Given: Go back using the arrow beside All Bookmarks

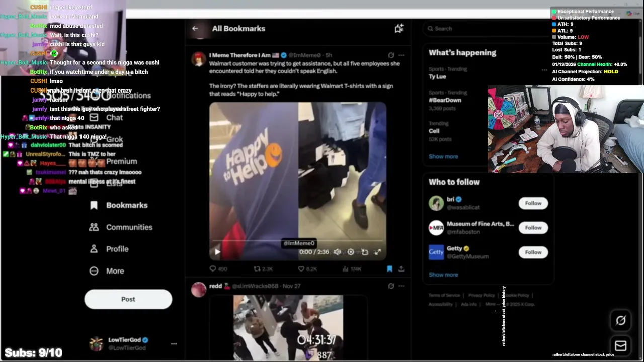Looking at the screenshot, I should [195, 29].
